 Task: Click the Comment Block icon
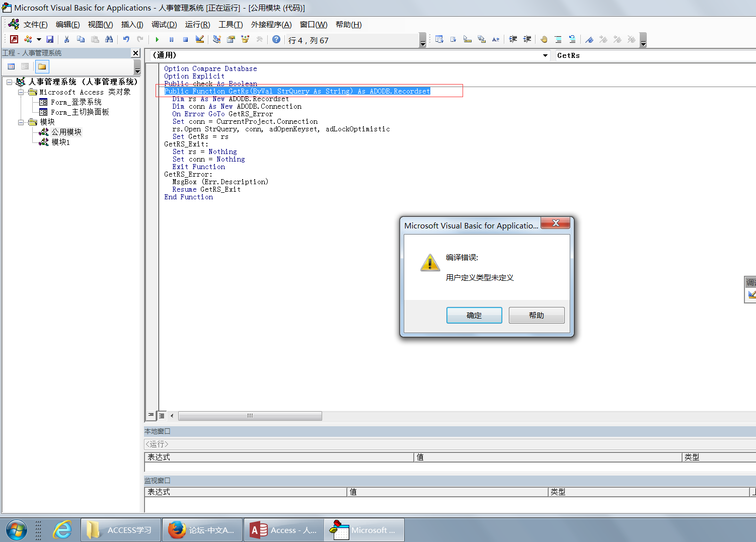pyautogui.click(x=558, y=39)
